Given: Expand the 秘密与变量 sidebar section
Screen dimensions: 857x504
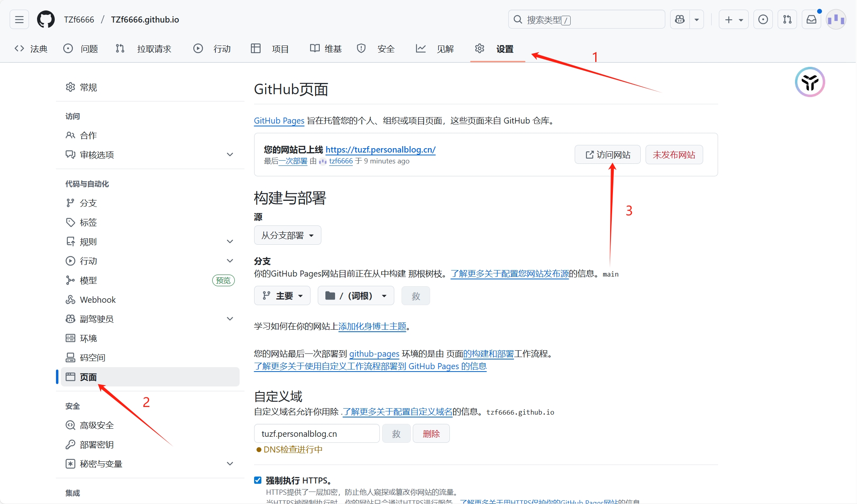Looking at the screenshot, I should (x=230, y=464).
